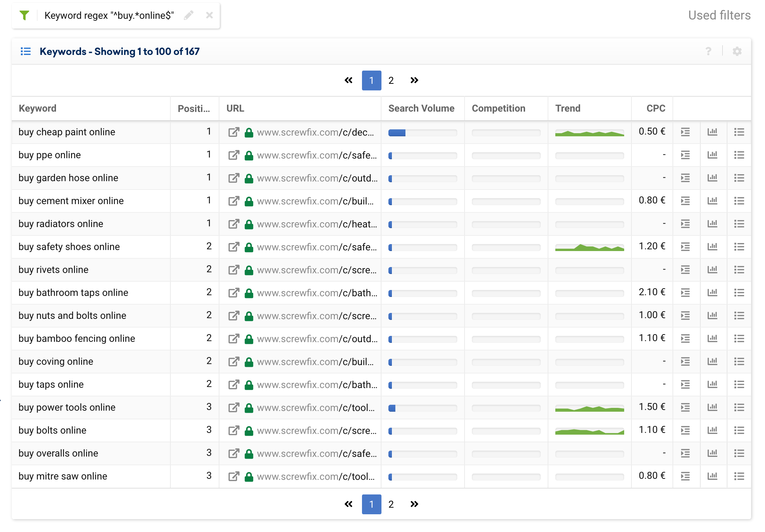Sort by CPC column header
The image size is (765, 532).
[656, 108]
